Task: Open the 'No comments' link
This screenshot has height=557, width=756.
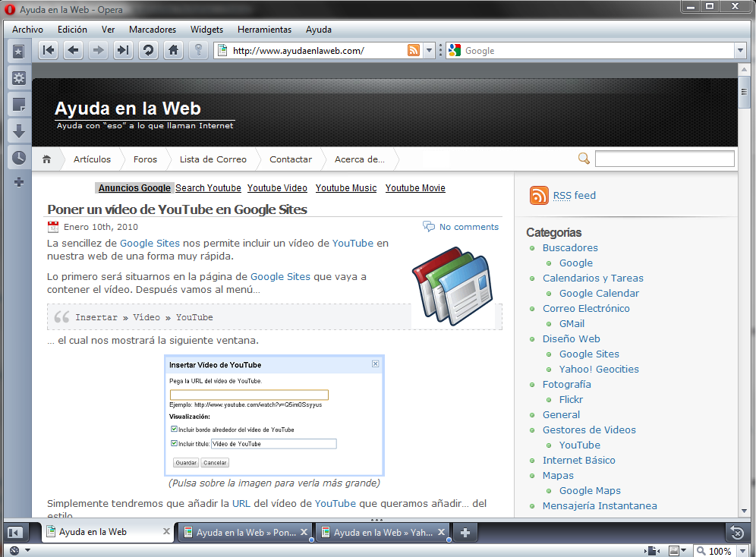Action: (x=469, y=227)
